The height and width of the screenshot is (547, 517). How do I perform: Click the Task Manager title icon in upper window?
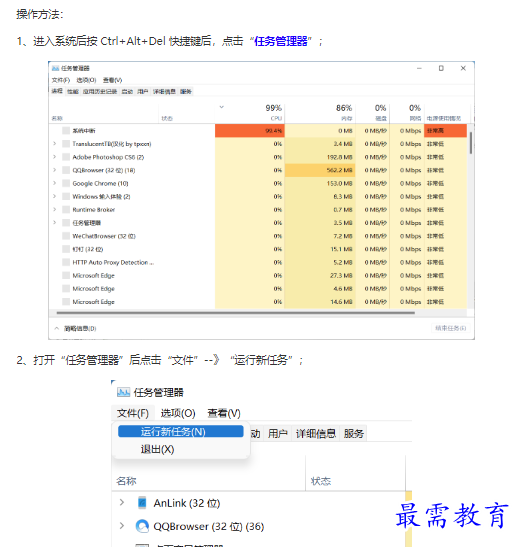(x=55, y=68)
